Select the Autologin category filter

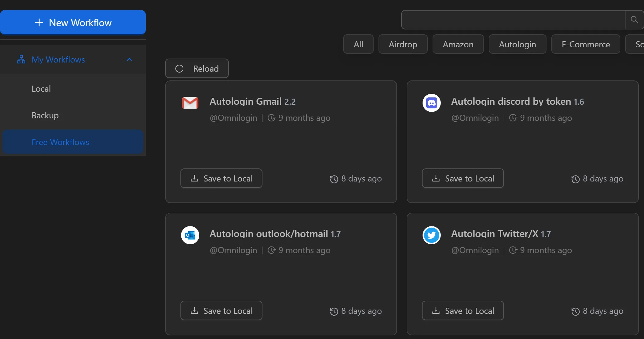(517, 44)
